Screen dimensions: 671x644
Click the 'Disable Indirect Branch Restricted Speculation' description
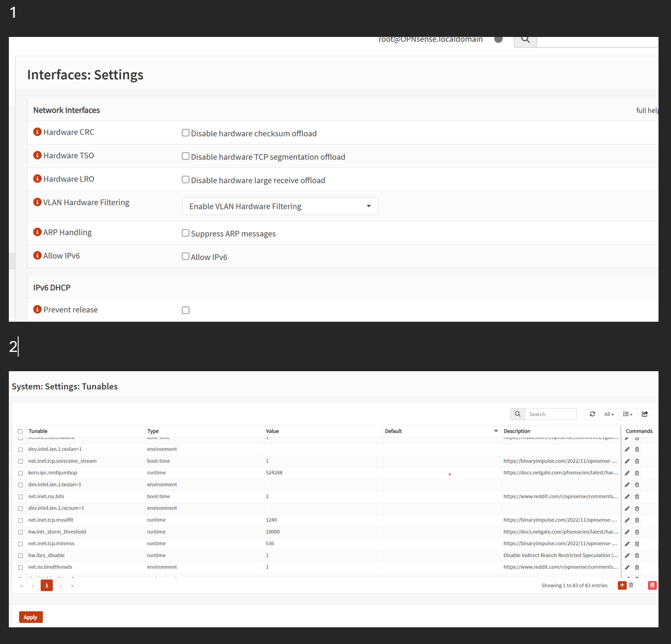tap(561, 555)
